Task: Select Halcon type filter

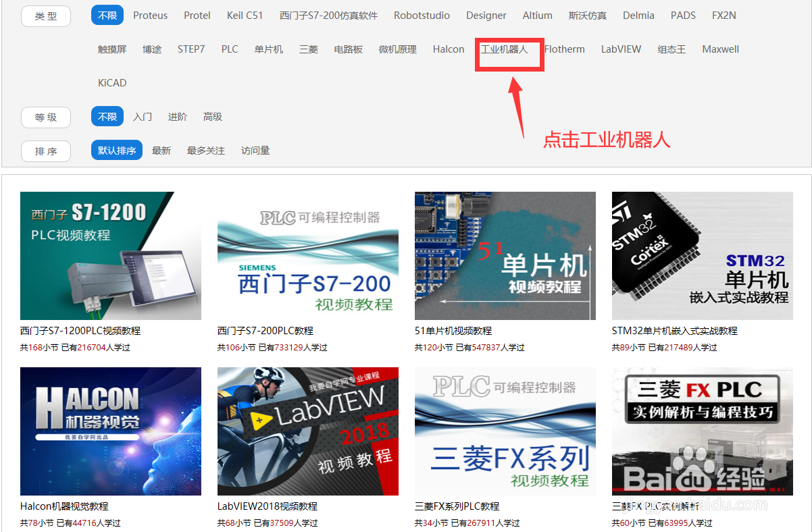Action: click(x=449, y=49)
